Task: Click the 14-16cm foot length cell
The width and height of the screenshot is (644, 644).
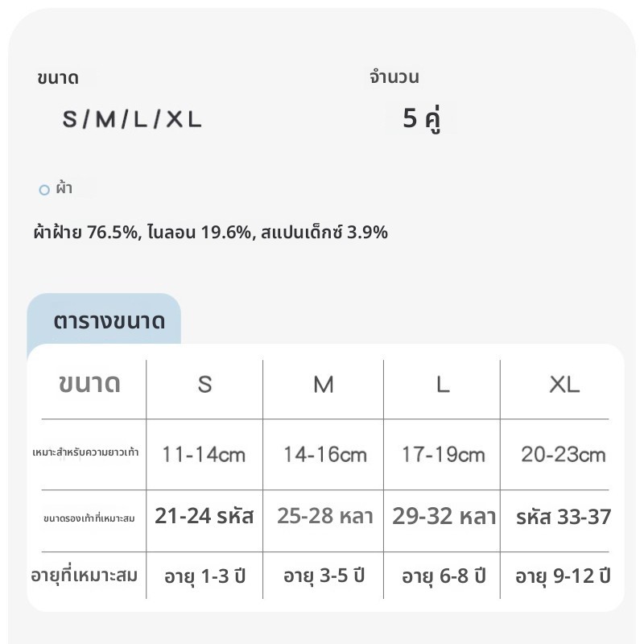Action: 325,455
